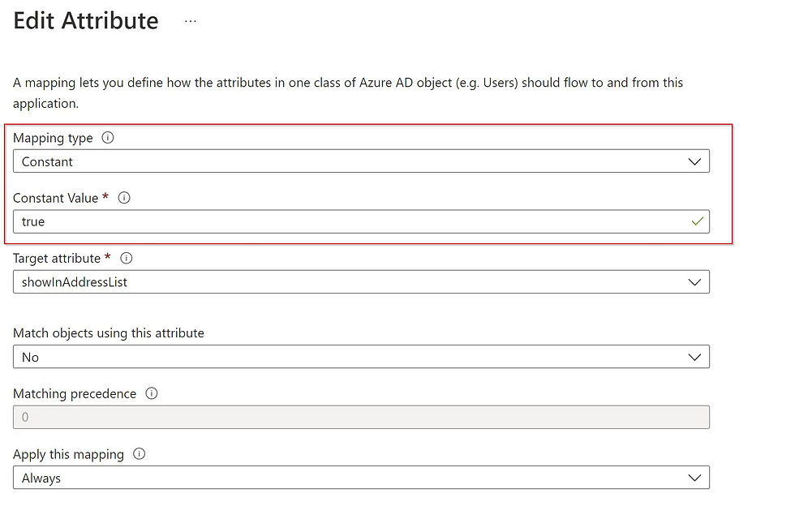Open the Mapping type dropdown showing Constant

361,161
